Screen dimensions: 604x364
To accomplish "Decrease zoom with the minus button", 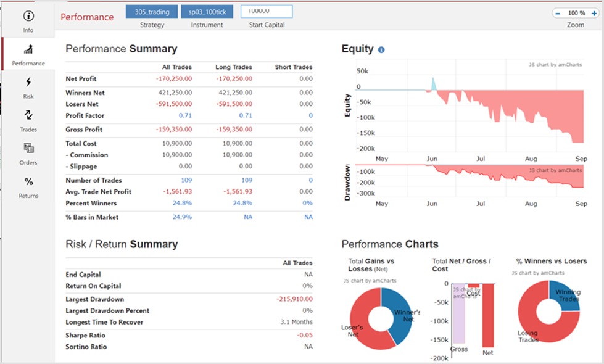I will (x=558, y=14).
